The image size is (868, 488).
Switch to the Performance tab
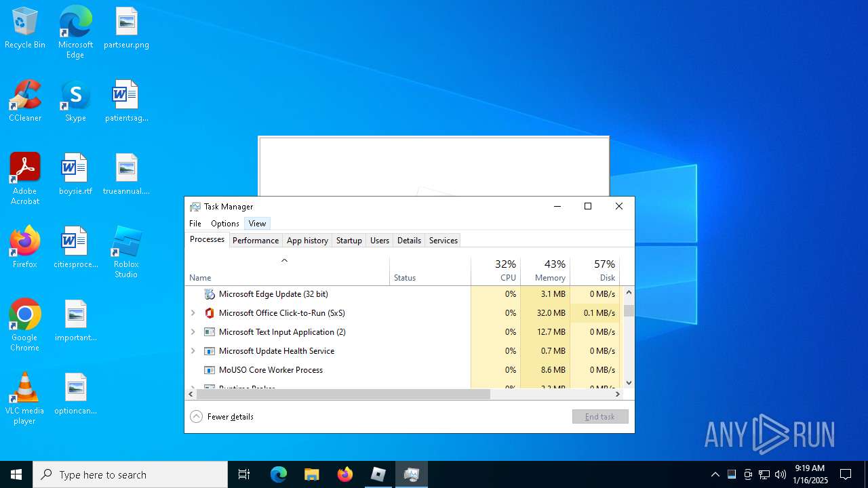click(x=256, y=241)
